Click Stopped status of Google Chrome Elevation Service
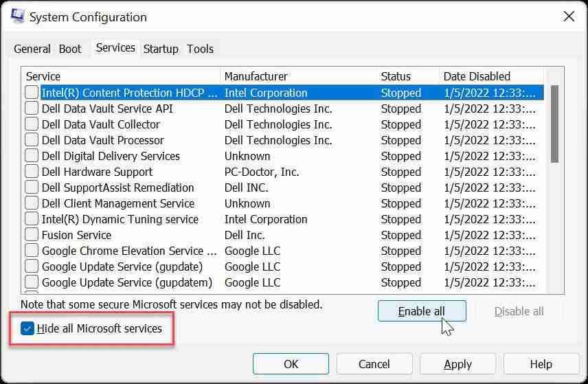The image size is (588, 384). point(401,251)
